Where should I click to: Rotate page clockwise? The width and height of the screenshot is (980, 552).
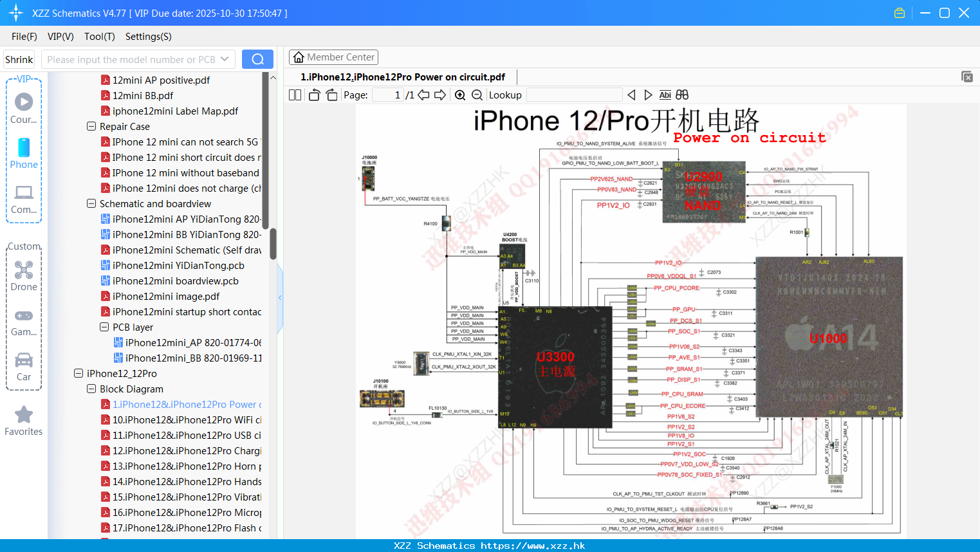331,95
